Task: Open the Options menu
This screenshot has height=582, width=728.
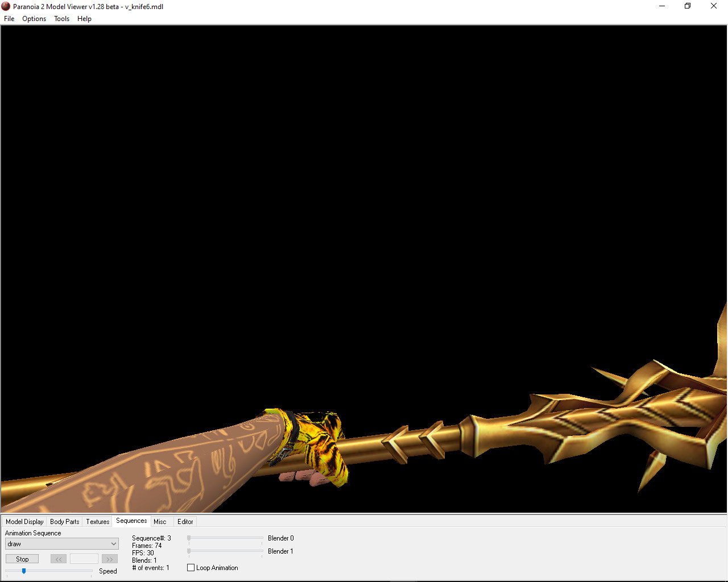Action: (x=34, y=19)
